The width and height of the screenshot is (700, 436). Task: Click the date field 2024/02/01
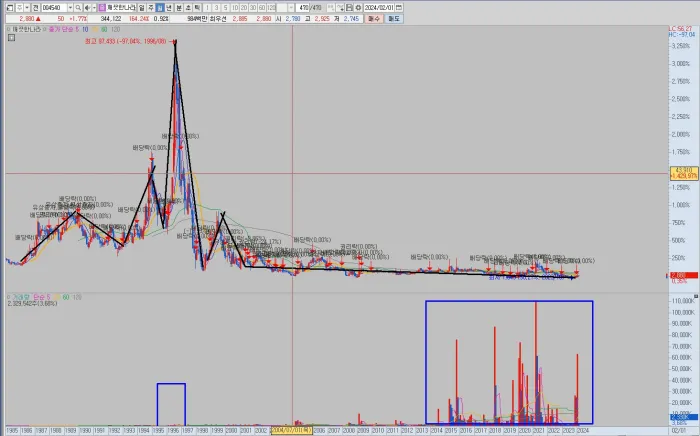(379, 8)
